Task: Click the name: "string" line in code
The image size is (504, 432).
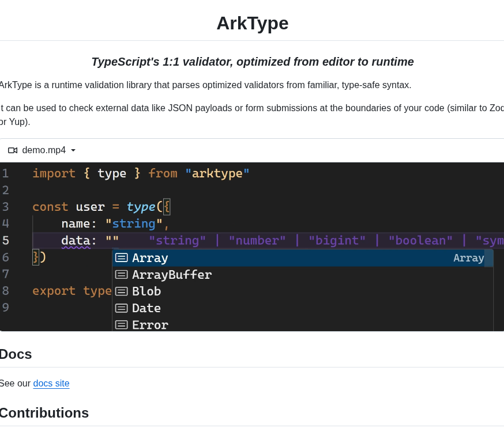Action: 115,223
